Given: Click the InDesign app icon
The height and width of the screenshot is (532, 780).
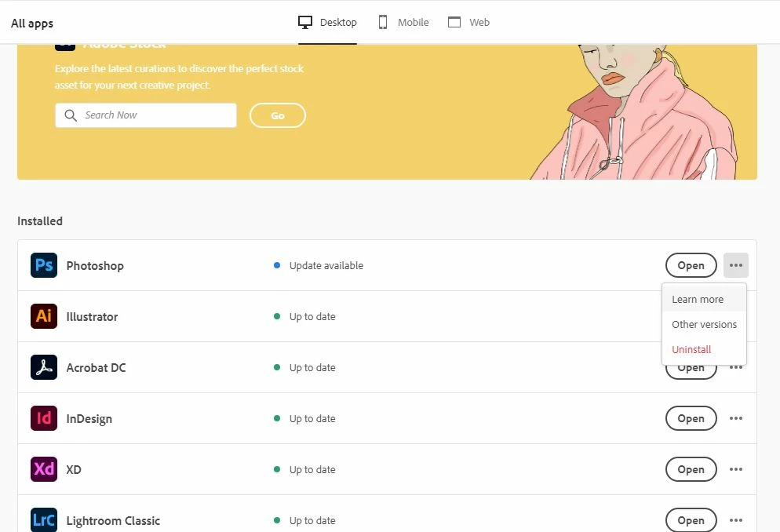Looking at the screenshot, I should click(x=44, y=418).
